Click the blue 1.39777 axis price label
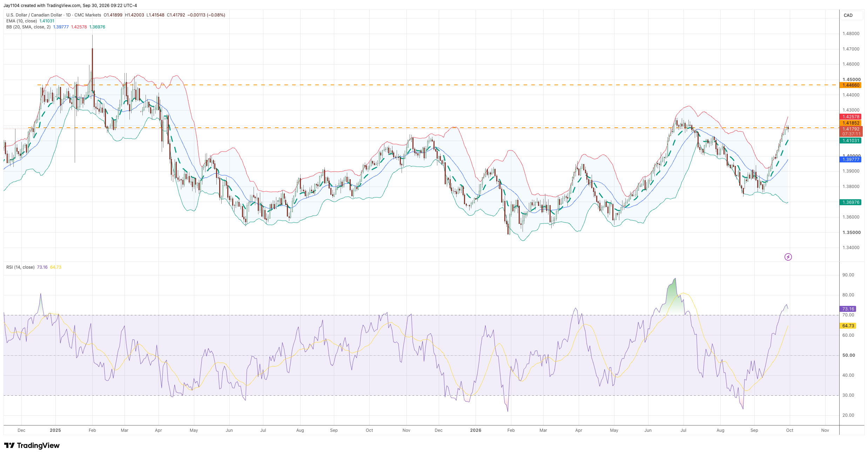Viewport: 868px width, 456px height. coord(851,160)
